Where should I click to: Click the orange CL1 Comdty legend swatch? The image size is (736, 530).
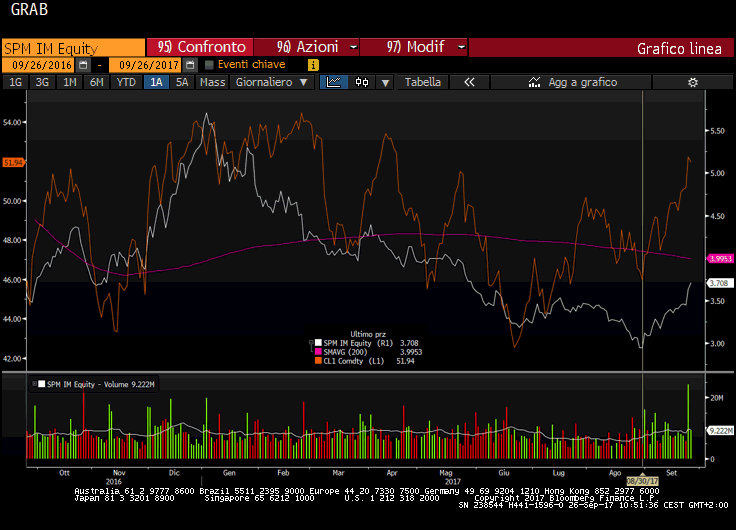pos(318,361)
